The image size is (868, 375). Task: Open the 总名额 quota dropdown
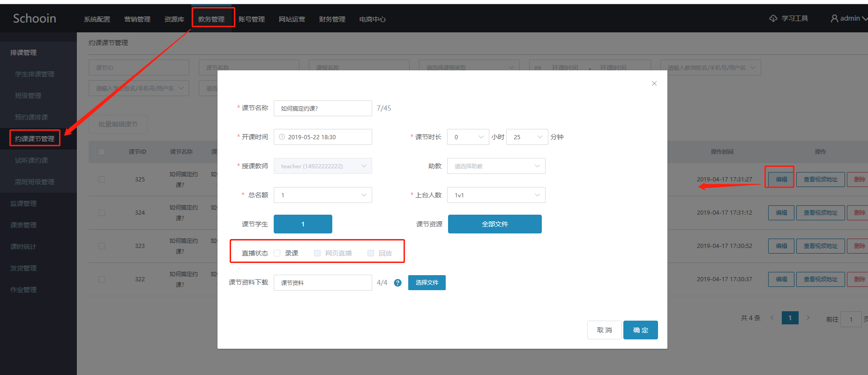coord(323,195)
